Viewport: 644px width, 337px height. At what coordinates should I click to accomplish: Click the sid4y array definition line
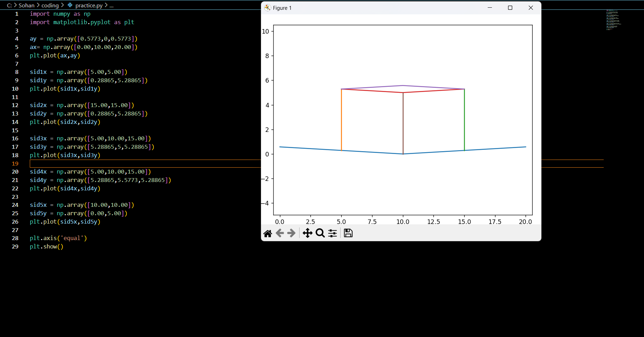101,180
